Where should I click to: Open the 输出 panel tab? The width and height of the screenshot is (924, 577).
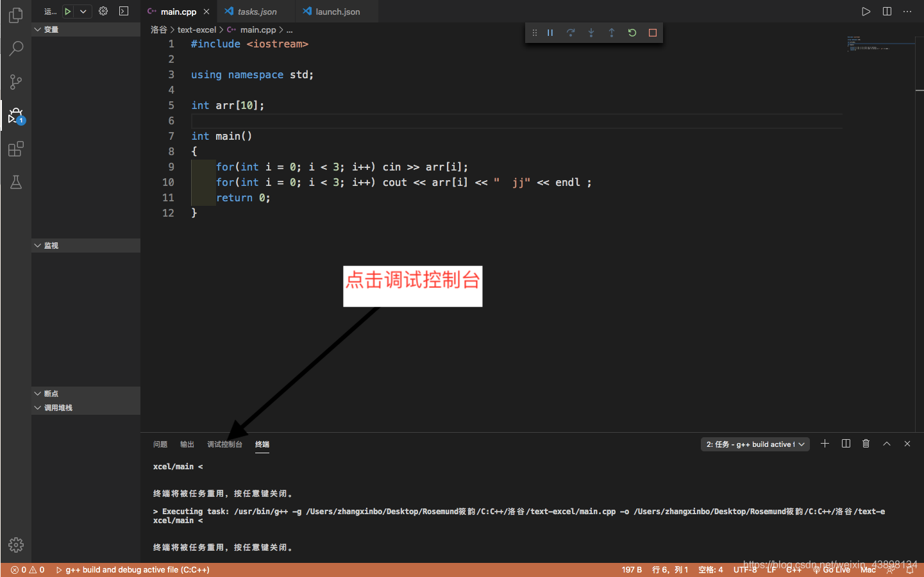187,444
